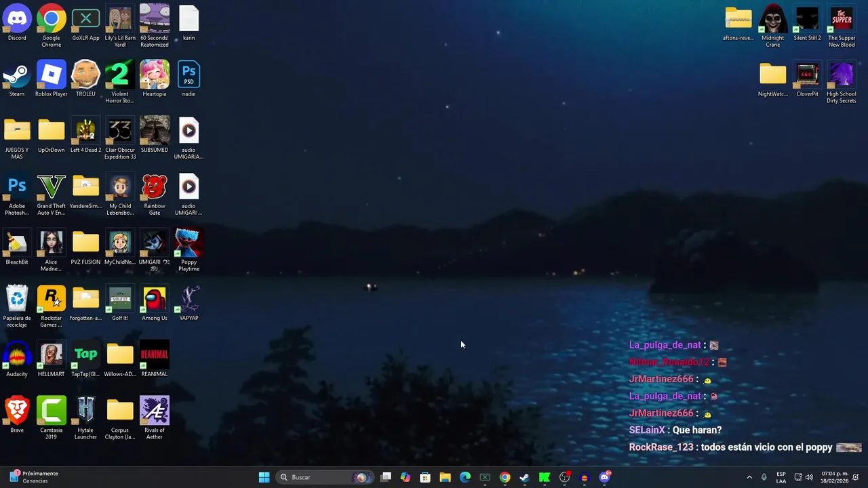The width and height of the screenshot is (868, 488).
Task: Open the volume control in system tray
Action: [x=809, y=477]
